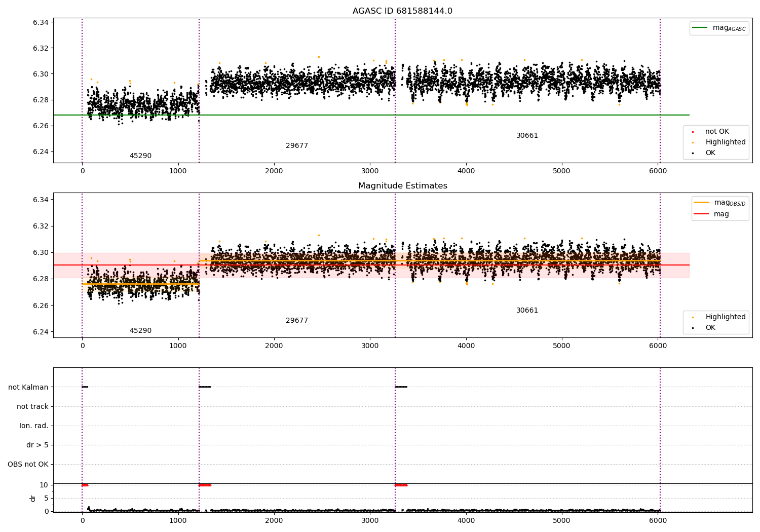
Task: Select the 'not OK' legend entry
Action: (717, 132)
